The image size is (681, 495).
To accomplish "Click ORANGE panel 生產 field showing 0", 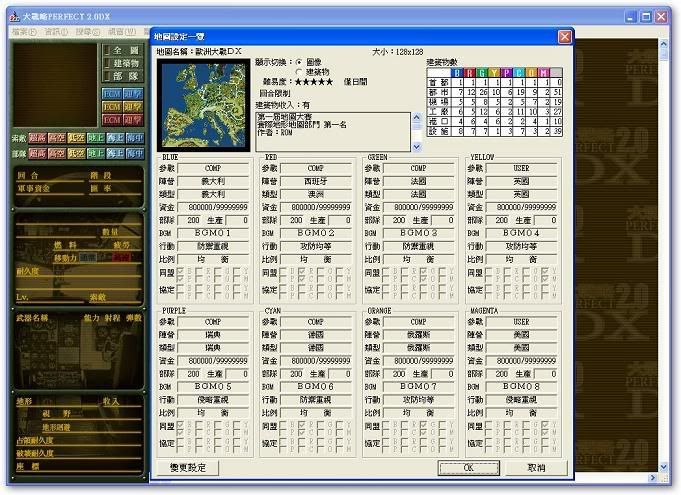I will click(x=443, y=374).
